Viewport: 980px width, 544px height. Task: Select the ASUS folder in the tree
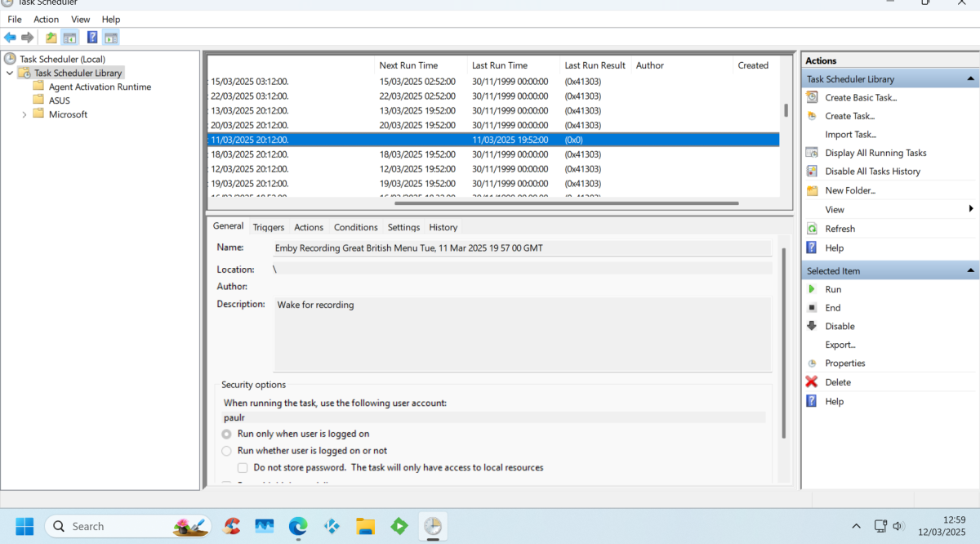58,100
